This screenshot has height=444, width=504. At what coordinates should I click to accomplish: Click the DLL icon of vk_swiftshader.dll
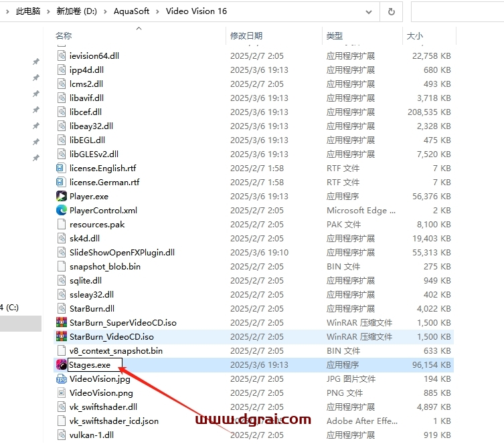coord(61,407)
